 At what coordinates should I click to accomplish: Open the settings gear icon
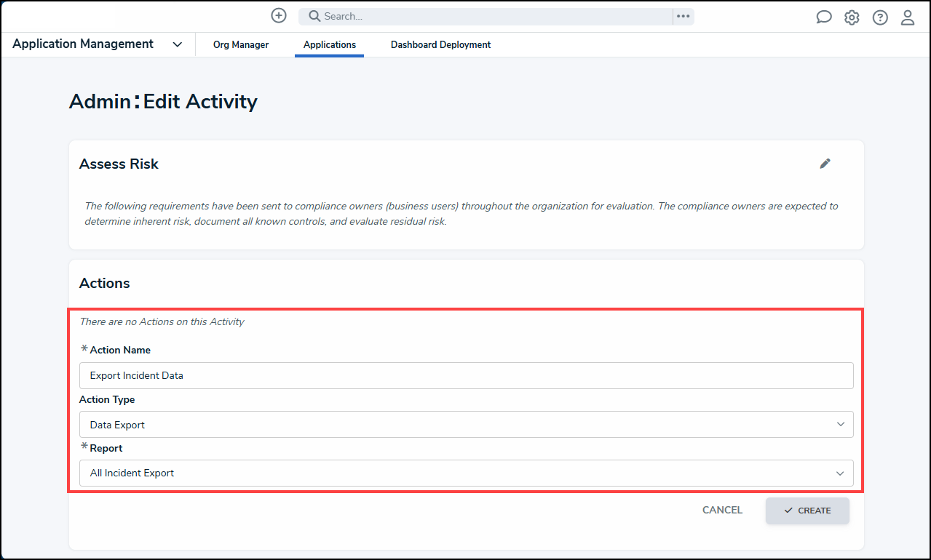tap(852, 17)
